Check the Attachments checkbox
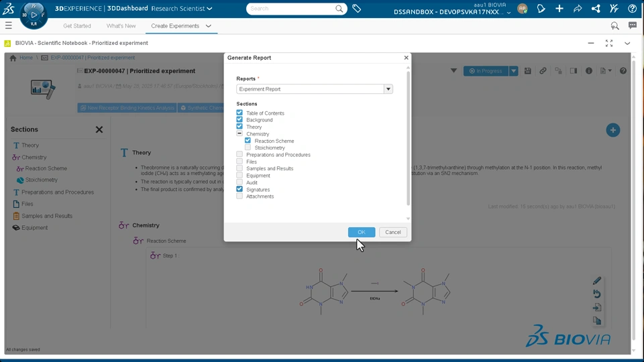644x362 pixels. point(239,196)
